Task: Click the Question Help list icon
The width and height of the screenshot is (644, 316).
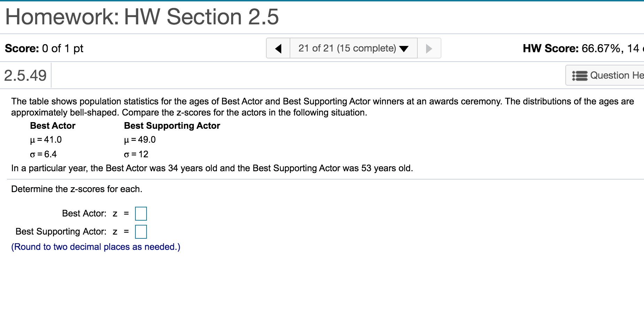Action: click(580, 76)
